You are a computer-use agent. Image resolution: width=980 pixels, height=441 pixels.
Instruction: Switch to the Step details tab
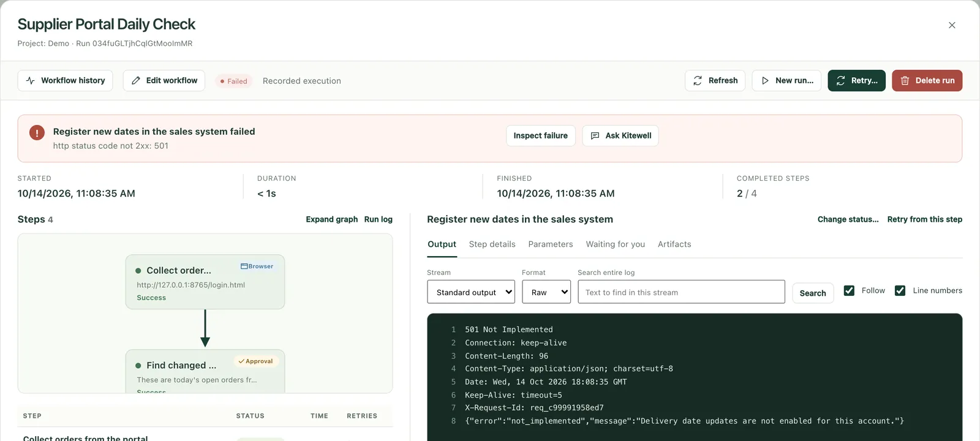click(x=492, y=244)
